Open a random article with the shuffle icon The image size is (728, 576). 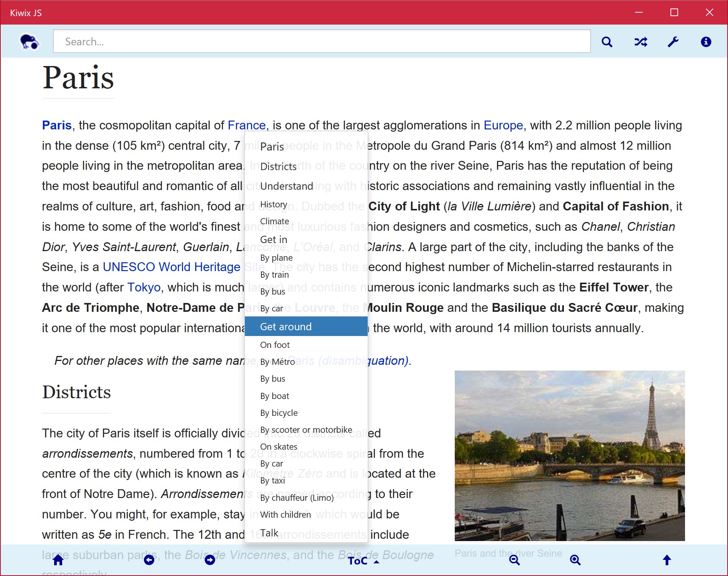(x=640, y=41)
